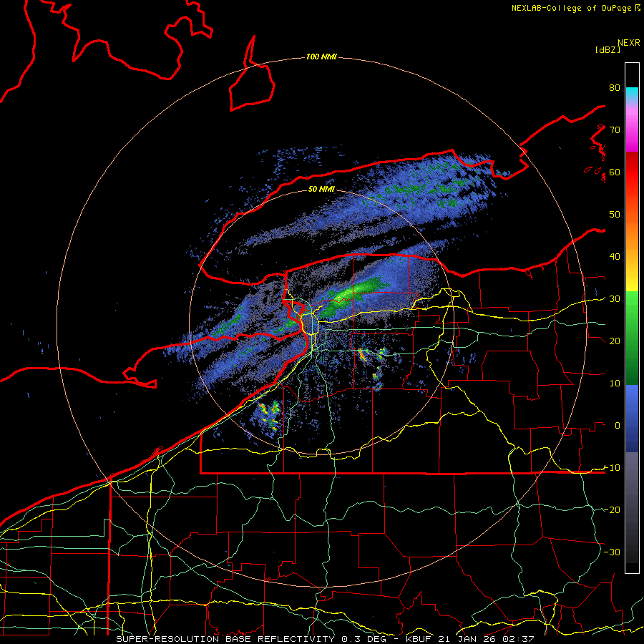Click the 100 NMI range ring label
The width and height of the screenshot is (644, 644).
(321, 57)
